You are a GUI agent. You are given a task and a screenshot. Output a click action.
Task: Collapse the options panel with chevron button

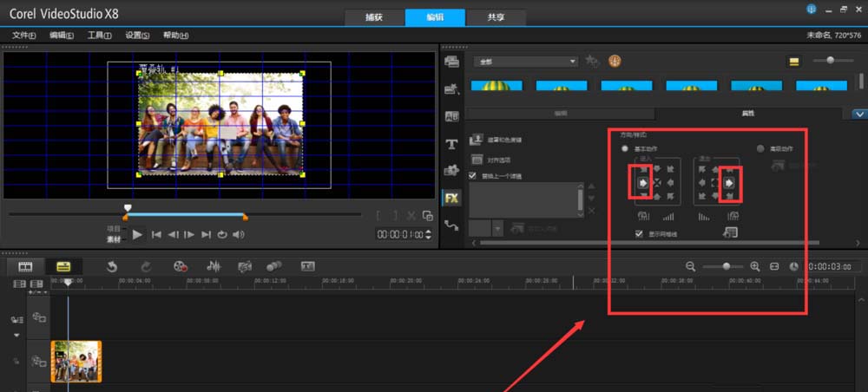click(x=859, y=114)
